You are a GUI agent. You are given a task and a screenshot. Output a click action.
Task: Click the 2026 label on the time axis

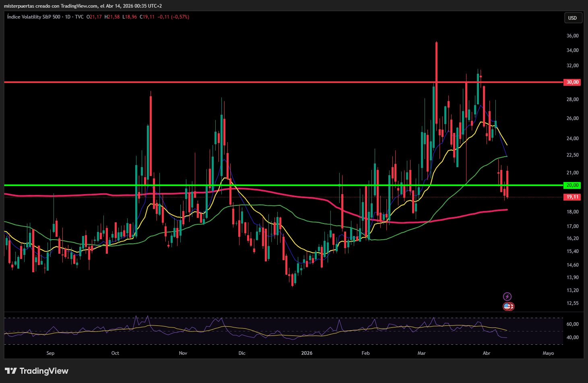pyautogui.click(x=307, y=353)
